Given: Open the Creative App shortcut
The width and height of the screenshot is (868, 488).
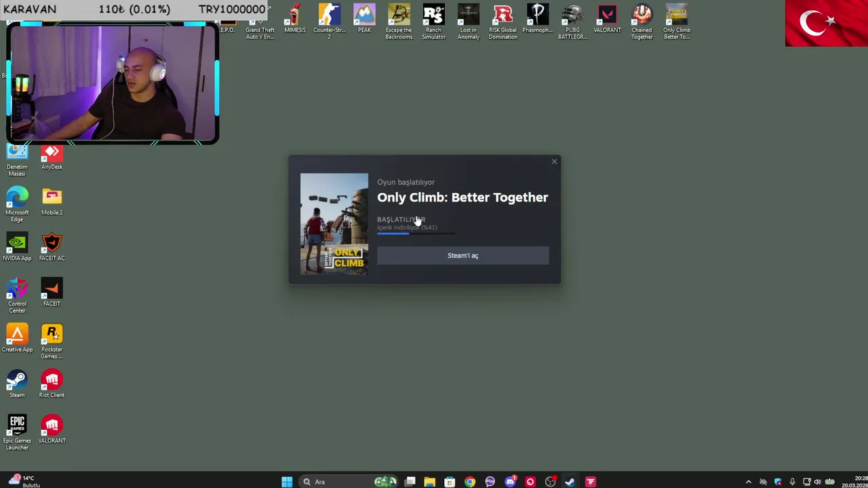Looking at the screenshot, I should tap(17, 338).
